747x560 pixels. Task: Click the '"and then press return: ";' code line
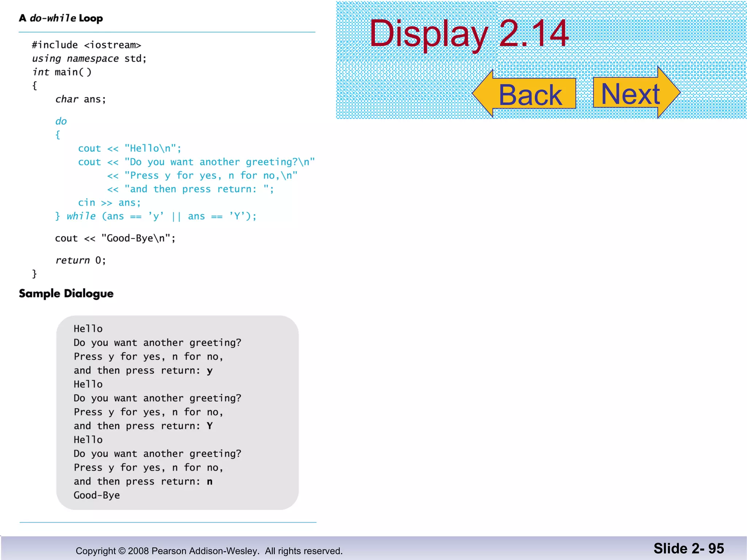click(191, 189)
